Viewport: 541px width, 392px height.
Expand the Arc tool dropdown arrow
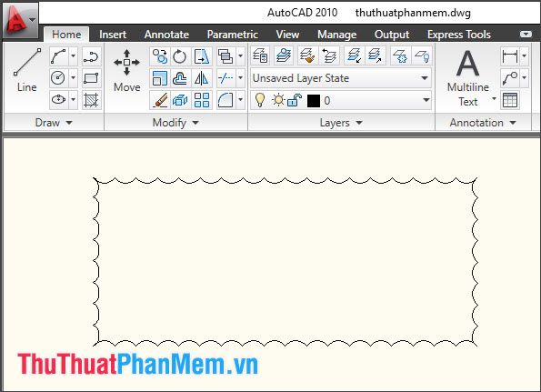point(73,56)
